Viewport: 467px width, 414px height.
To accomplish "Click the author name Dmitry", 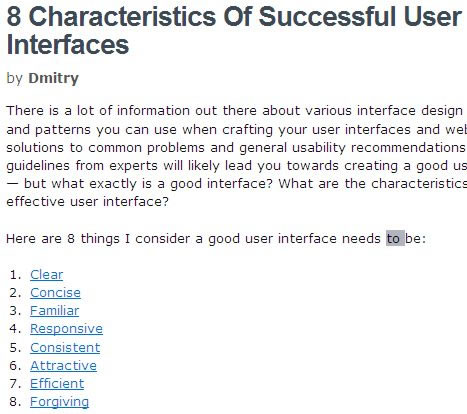I will (54, 78).
